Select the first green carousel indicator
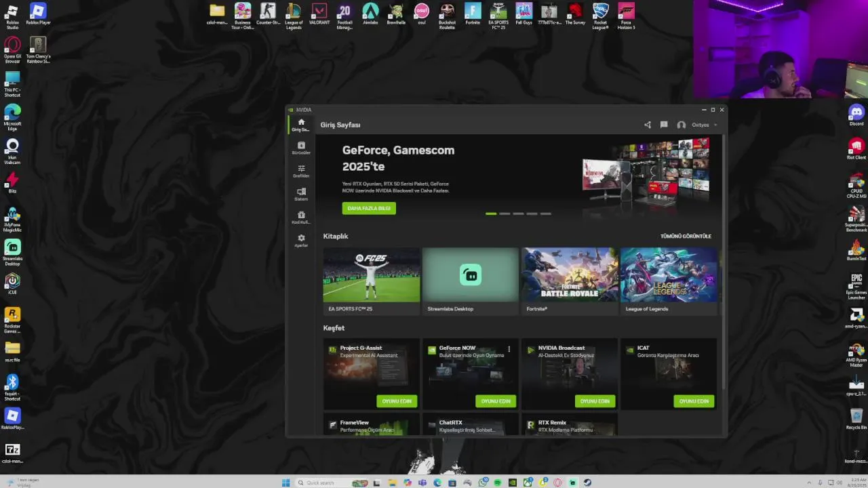The image size is (868, 488). [491, 213]
